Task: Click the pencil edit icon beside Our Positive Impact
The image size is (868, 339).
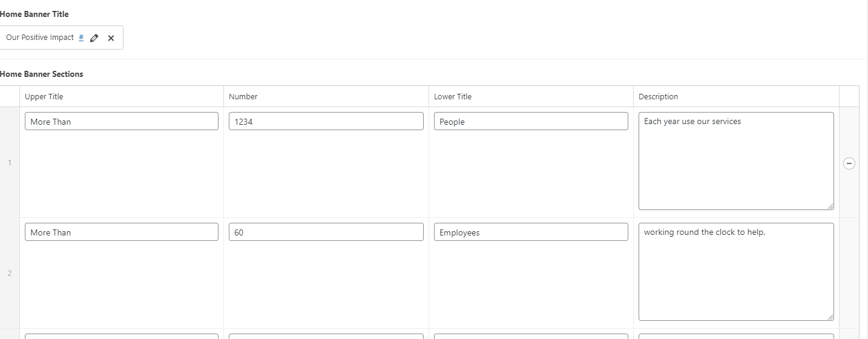Action: pyautogui.click(x=94, y=38)
